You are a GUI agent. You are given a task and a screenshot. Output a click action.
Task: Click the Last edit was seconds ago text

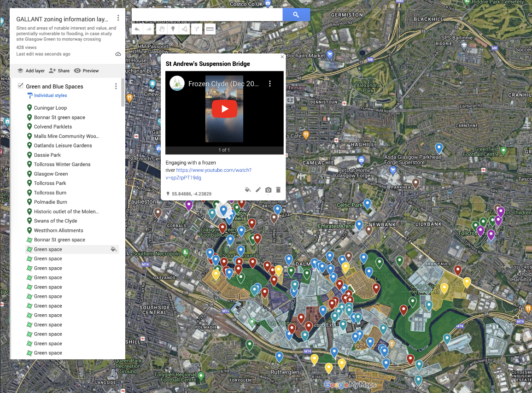point(43,54)
